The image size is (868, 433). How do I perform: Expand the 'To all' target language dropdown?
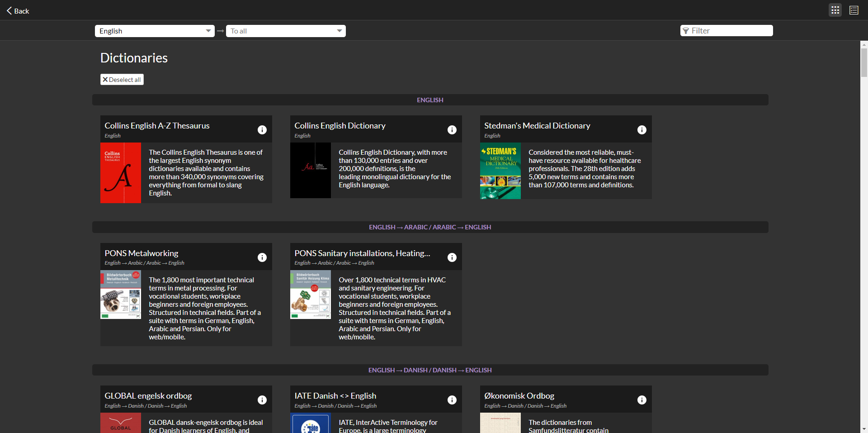(x=286, y=31)
